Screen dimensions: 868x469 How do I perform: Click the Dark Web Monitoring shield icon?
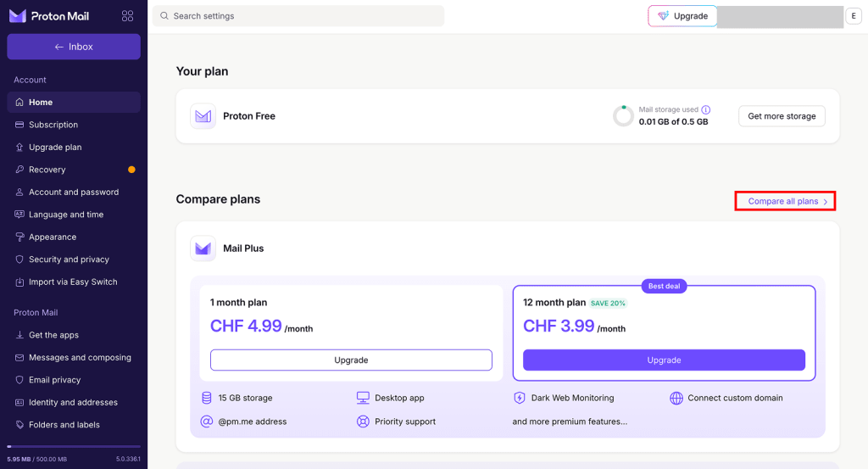[520, 398]
